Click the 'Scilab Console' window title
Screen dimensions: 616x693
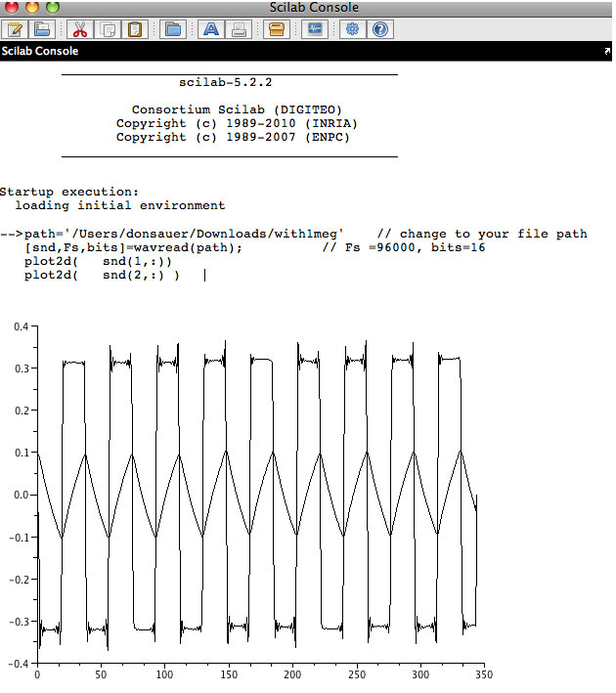click(x=315, y=7)
